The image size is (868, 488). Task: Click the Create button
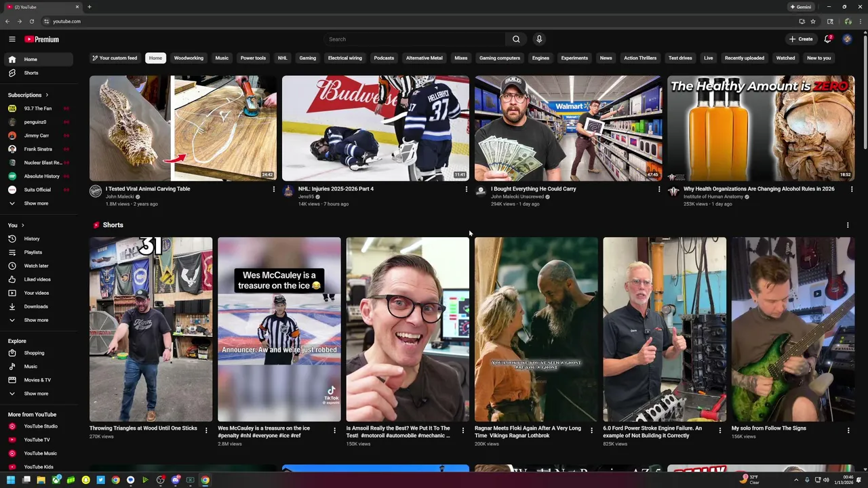(801, 39)
